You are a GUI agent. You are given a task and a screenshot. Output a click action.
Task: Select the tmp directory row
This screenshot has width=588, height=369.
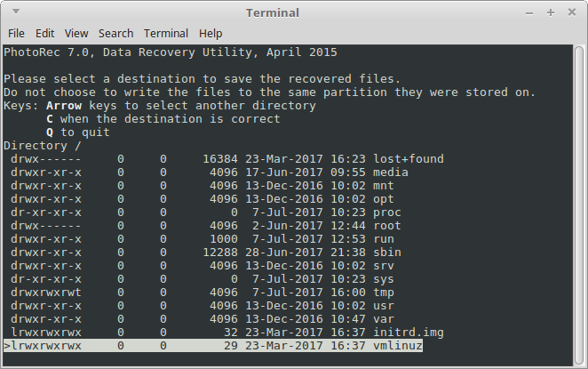(x=203, y=293)
